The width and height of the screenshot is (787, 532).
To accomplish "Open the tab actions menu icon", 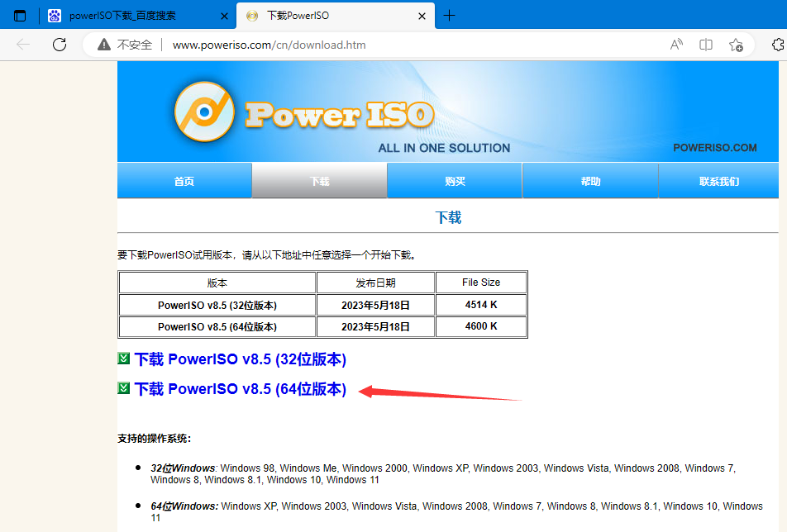I will (21, 16).
